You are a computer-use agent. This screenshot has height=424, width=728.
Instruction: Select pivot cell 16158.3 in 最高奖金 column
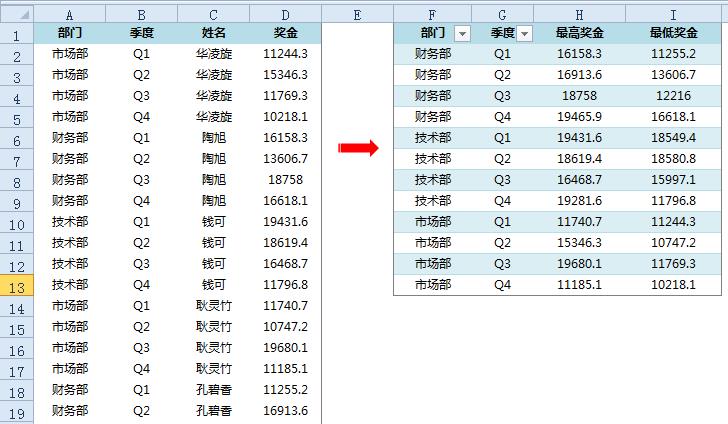(x=579, y=54)
